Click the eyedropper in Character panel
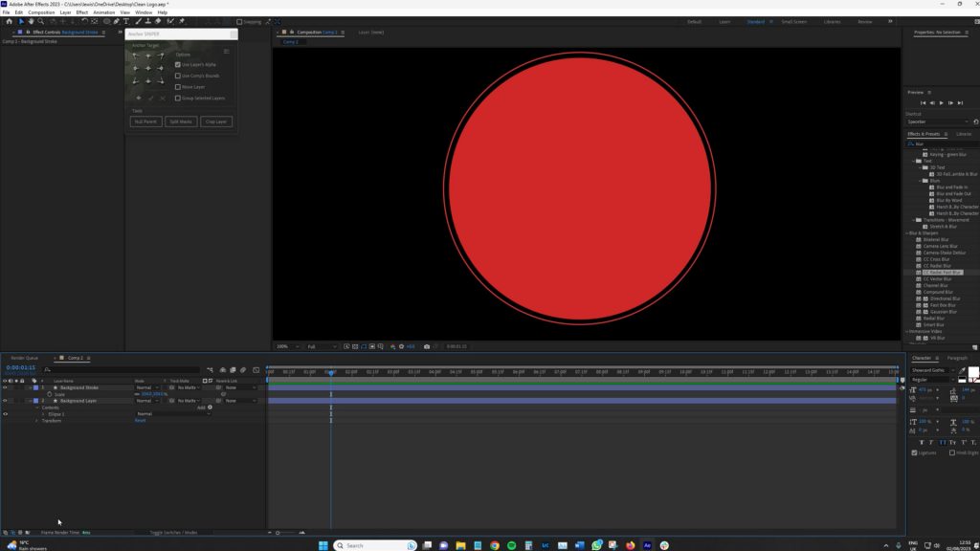Screen dimensions: 980x551 click(962, 370)
